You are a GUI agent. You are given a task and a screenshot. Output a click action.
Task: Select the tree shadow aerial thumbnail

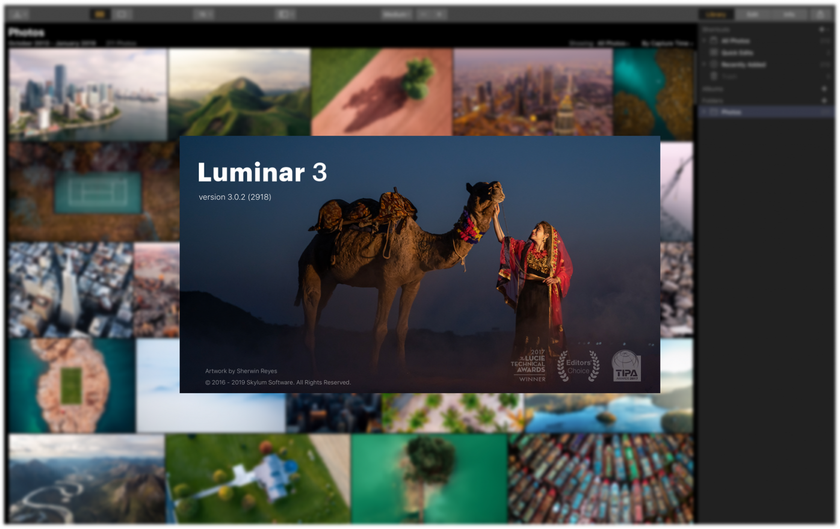coord(381,92)
